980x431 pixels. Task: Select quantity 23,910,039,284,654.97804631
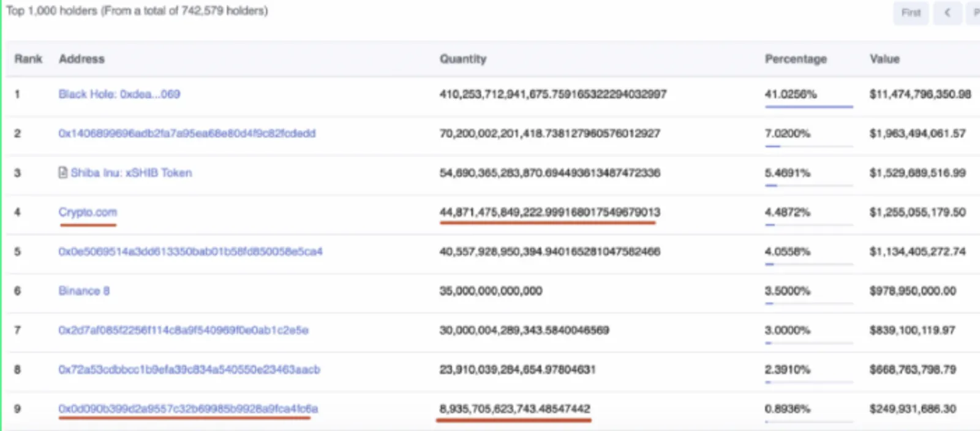(x=517, y=369)
